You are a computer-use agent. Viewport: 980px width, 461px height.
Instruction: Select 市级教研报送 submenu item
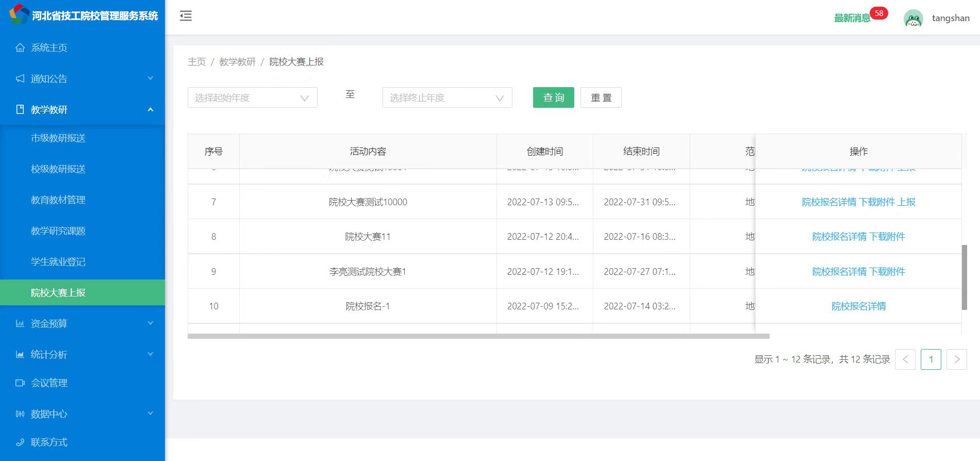click(82, 138)
